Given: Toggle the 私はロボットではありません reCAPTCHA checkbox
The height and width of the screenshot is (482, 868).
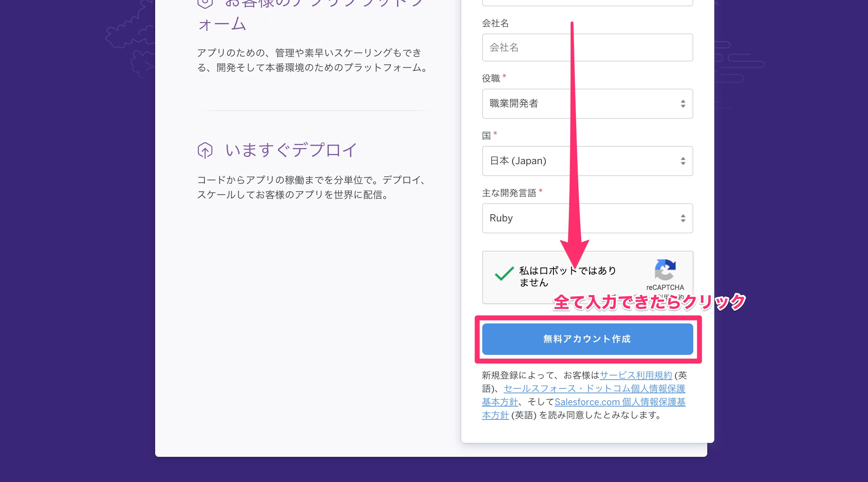Looking at the screenshot, I should [x=504, y=273].
